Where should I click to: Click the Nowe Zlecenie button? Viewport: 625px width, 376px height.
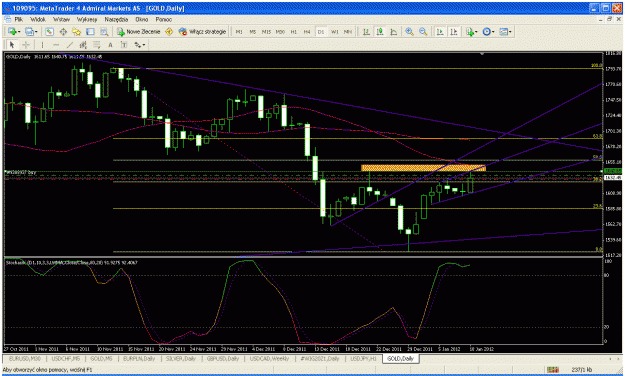tap(138, 31)
